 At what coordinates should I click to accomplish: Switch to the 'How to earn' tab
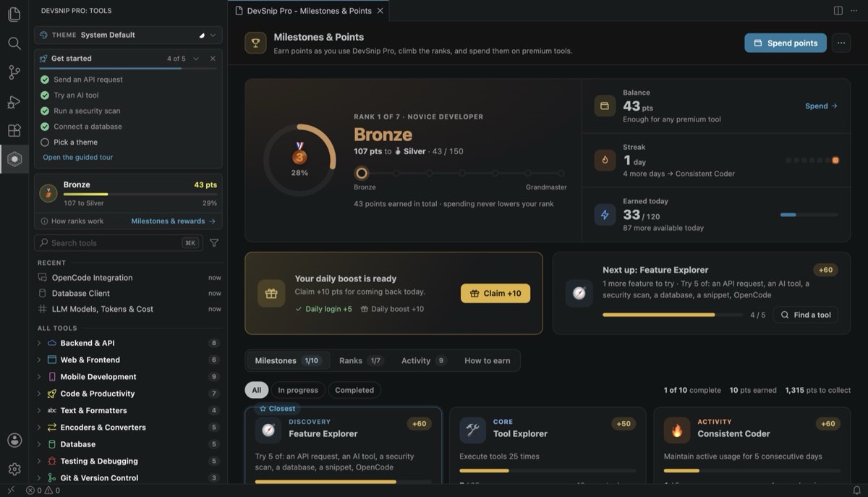487,360
